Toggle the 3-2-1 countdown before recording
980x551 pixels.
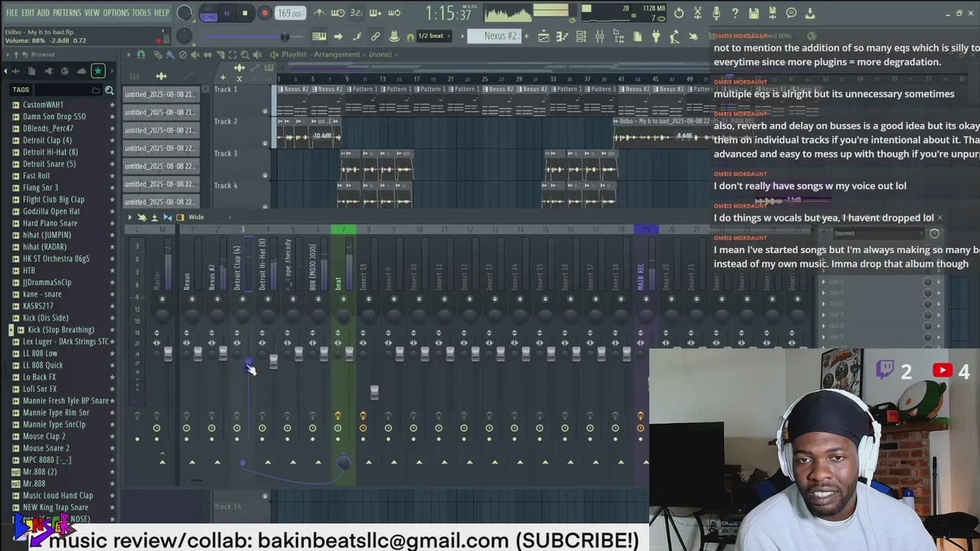(x=356, y=13)
